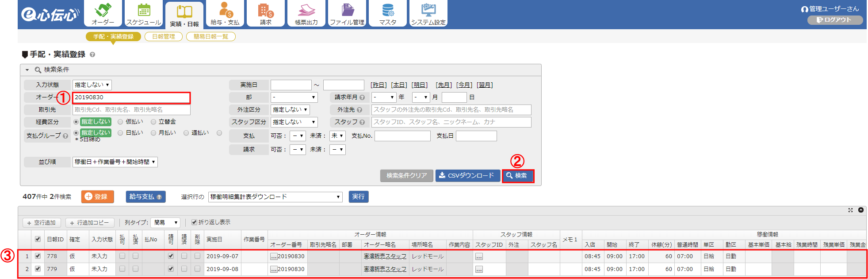
Task: Click the [今月] date shortcut link
Action: click(x=464, y=85)
